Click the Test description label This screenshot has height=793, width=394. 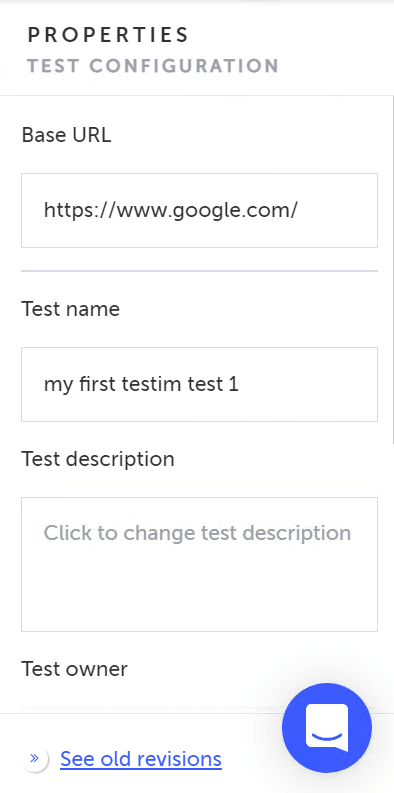coord(98,459)
